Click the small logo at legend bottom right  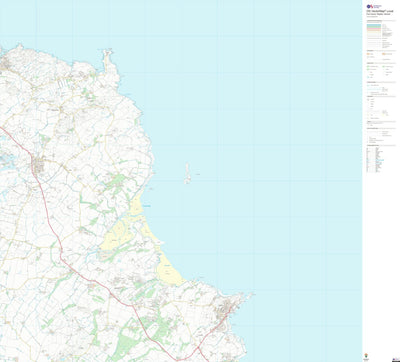(x=395, y=359)
